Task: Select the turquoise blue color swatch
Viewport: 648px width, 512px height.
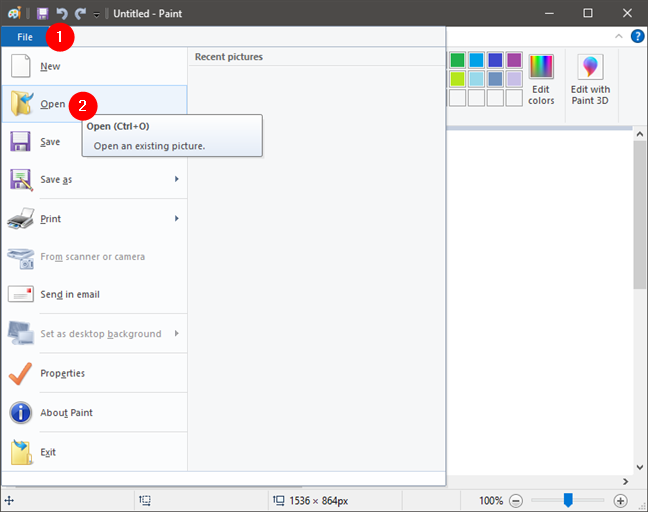Action: click(x=476, y=60)
